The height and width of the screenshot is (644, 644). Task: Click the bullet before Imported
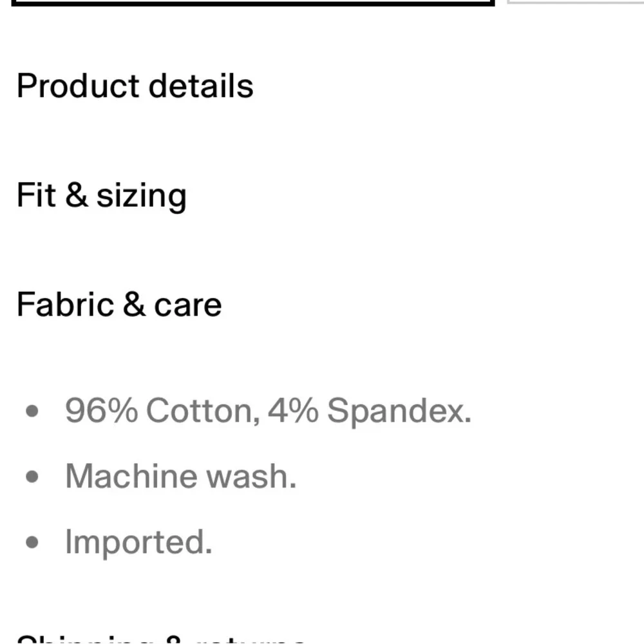(x=32, y=542)
